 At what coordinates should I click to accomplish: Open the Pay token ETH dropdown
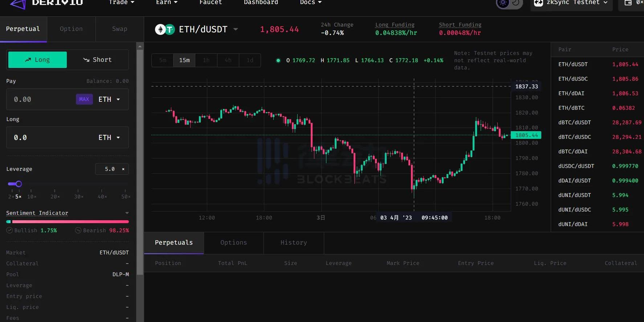pos(109,100)
